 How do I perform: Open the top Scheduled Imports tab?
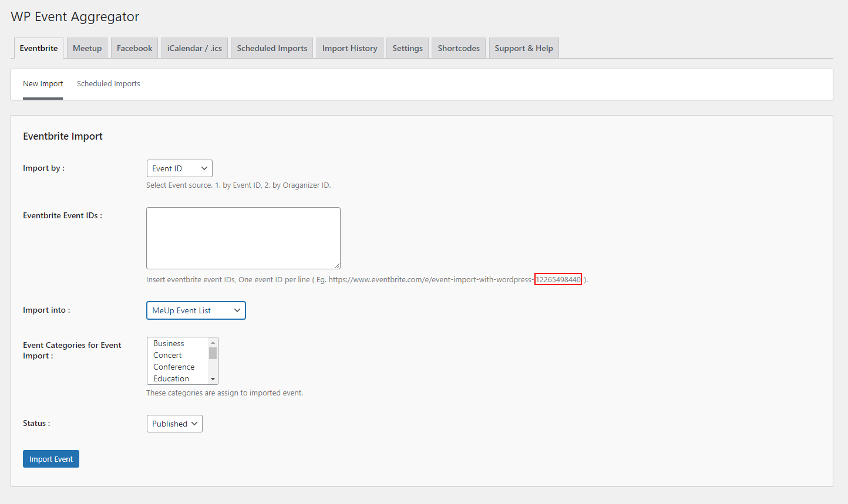point(272,48)
